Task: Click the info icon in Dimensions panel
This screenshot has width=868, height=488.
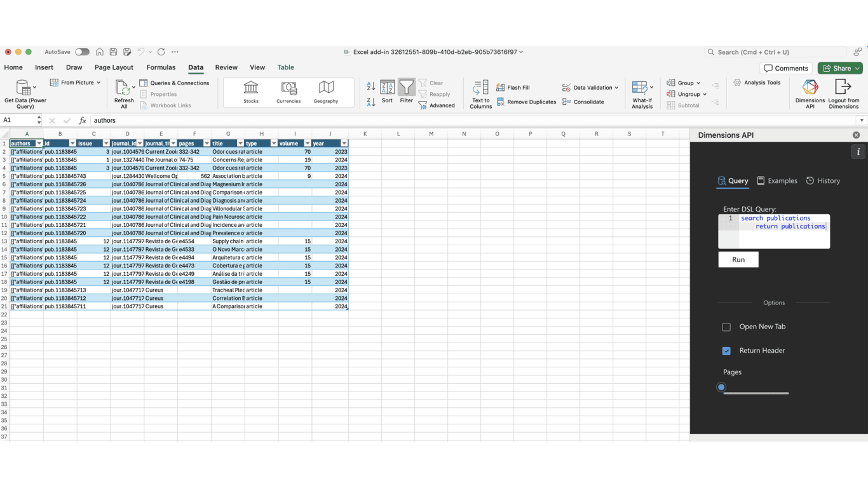Action: (858, 152)
